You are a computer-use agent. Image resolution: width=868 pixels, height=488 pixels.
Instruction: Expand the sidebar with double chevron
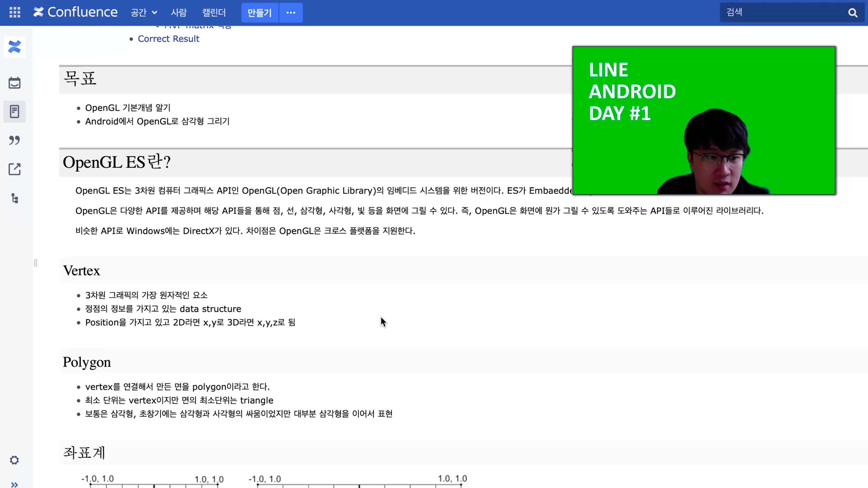14,485
